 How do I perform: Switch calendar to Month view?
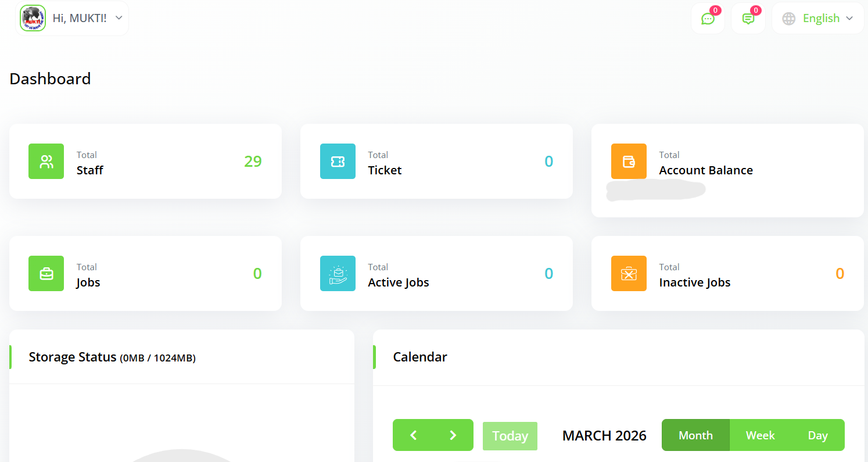[695, 435]
